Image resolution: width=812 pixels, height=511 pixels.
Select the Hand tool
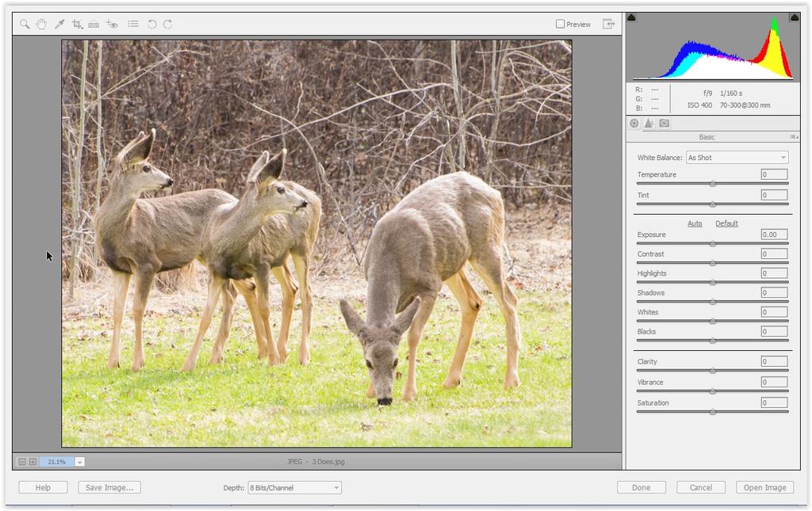point(41,25)
